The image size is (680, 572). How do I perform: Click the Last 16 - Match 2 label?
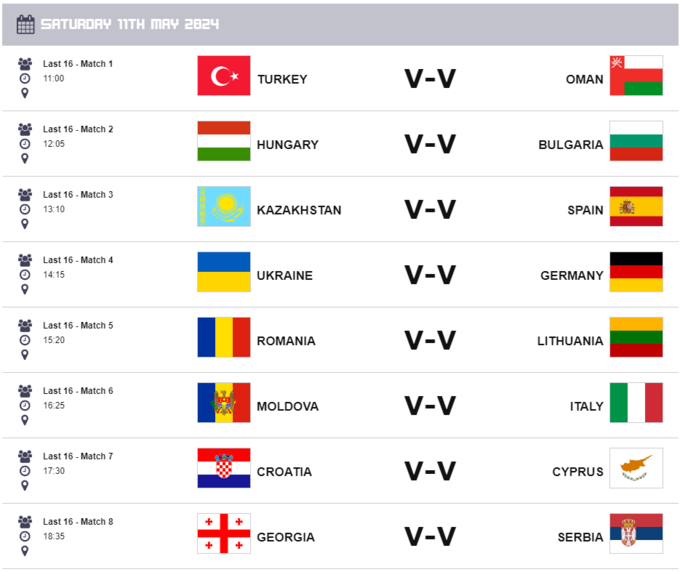pos(78,129)
